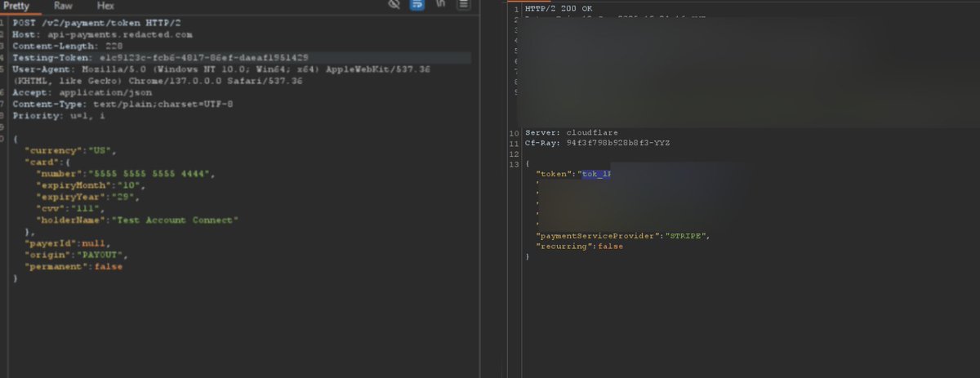The height and width of the screenshot is (378, 980).
Task: Toggle the hide-formatting eye-slash icon
Action: click(x=394, y=5)
